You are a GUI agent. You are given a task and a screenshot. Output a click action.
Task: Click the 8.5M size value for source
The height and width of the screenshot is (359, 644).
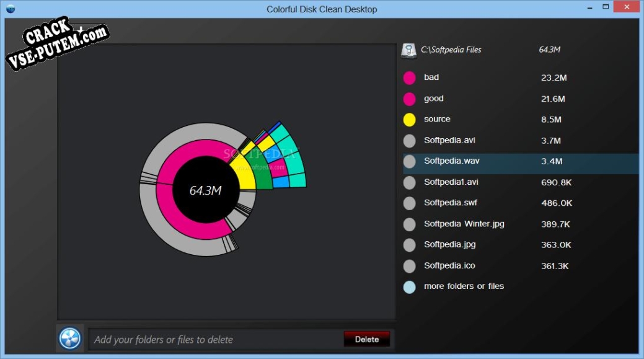pos(551,120)
